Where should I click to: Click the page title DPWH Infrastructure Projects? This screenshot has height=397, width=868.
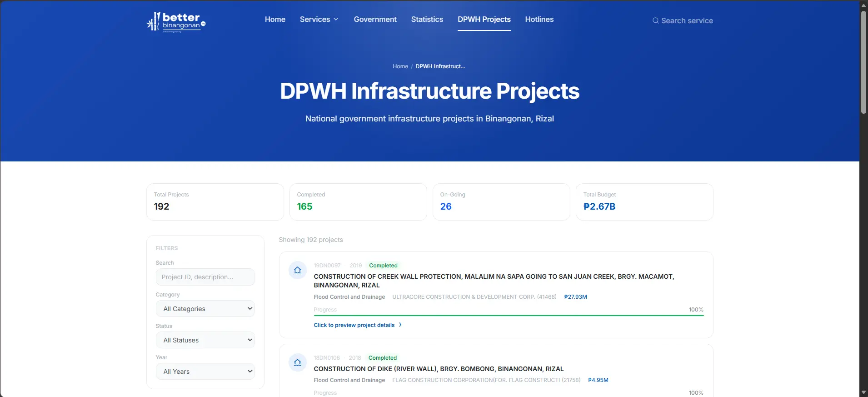(429, 91)
